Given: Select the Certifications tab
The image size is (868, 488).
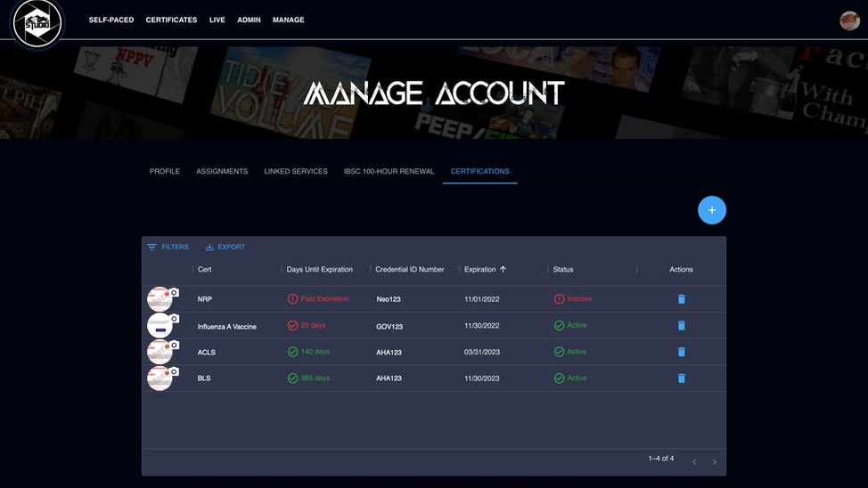Looking at the screenshot, I should (480, 172).
